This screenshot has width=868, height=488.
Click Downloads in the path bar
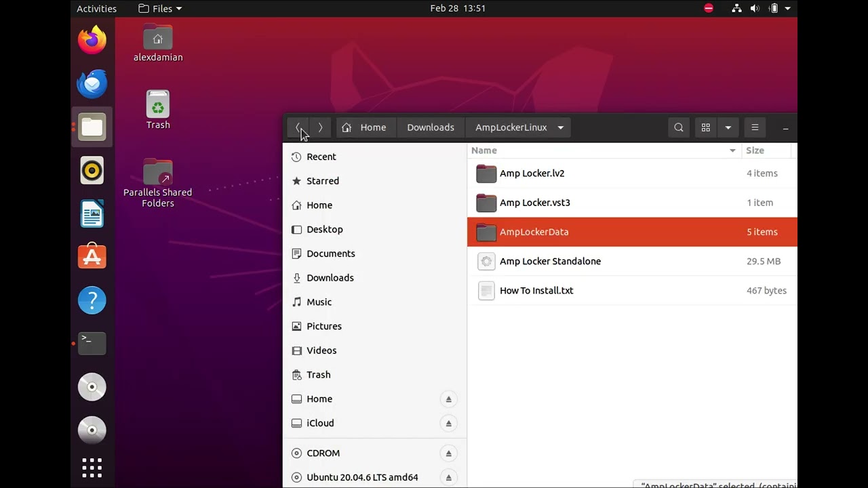pos(431,127)
